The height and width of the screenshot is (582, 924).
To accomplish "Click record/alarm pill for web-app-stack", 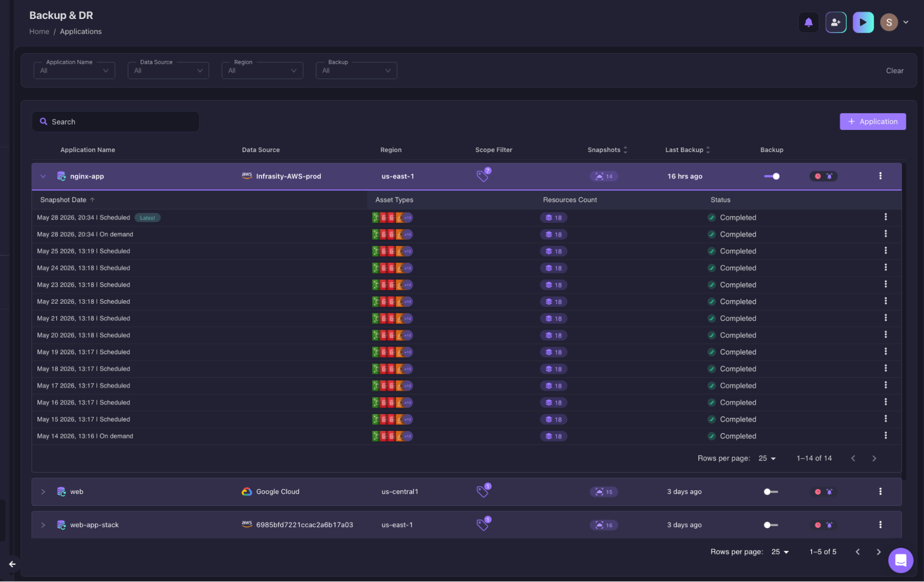I will pyautogui.click(x=823, y=525).
